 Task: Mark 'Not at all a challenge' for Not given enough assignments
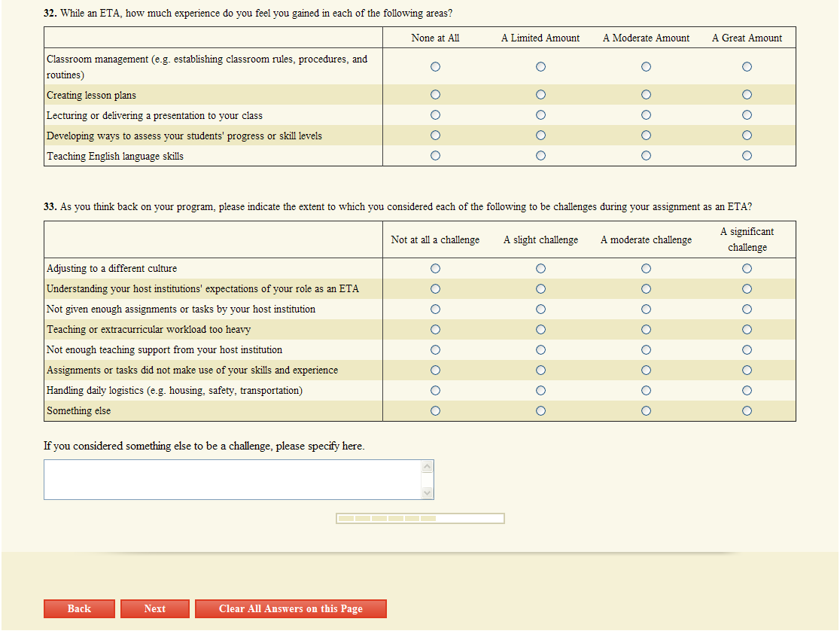coord(435,309)
